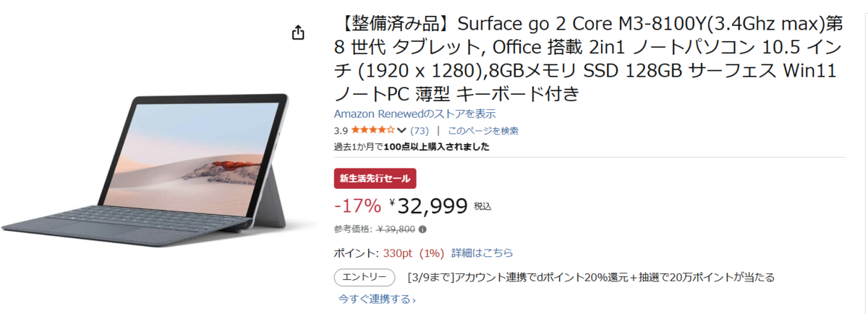Click the 今すぐ連携する link

point(377,299)
